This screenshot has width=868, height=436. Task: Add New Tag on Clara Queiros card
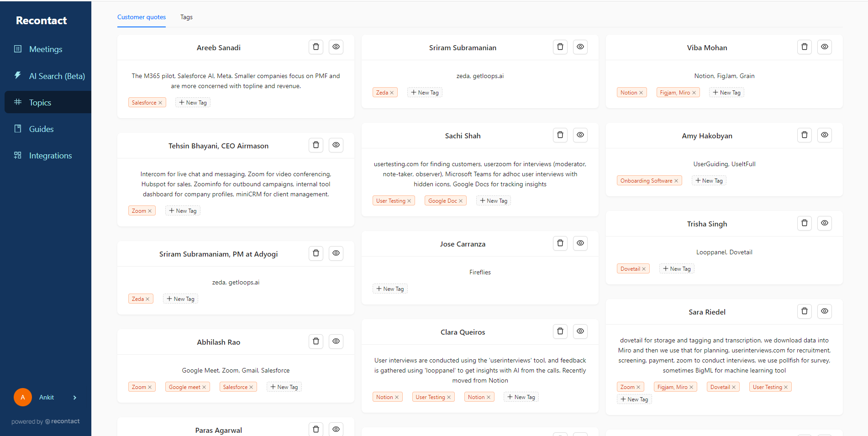point(521,397)
